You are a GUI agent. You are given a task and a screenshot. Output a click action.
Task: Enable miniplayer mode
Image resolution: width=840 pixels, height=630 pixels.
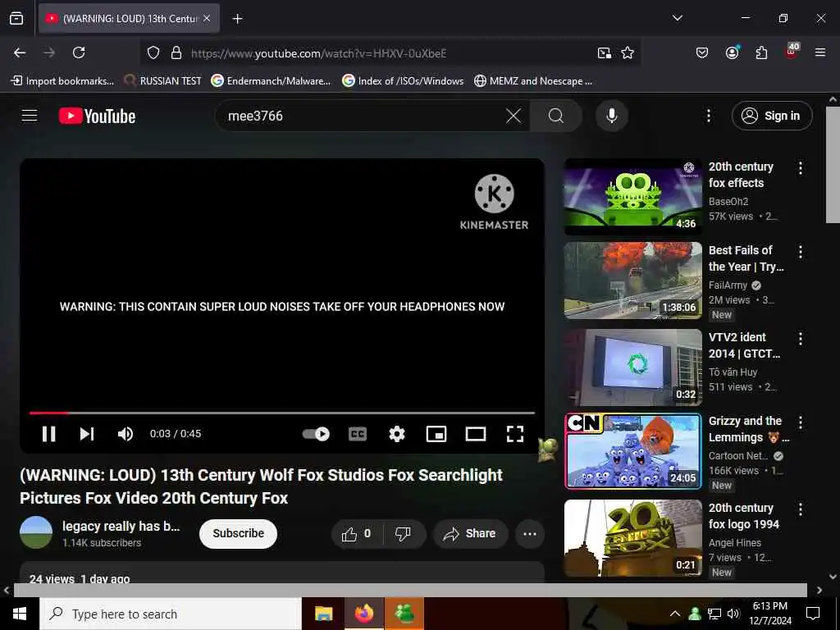tap(436, 433)
